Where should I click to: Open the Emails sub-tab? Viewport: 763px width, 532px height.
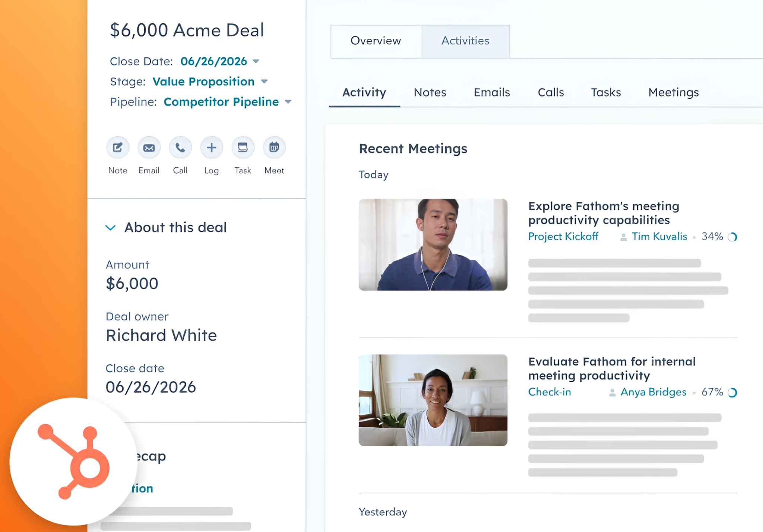click(492, 92)
